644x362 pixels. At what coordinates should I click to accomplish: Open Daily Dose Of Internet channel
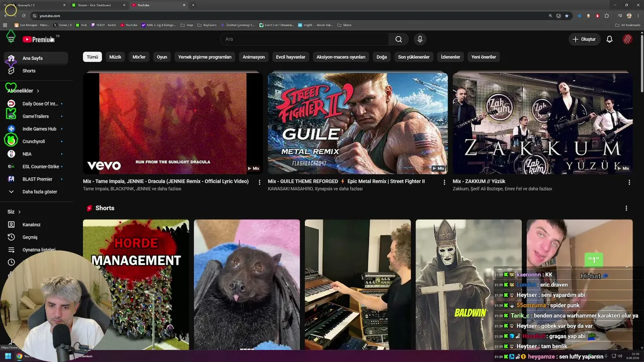click(x=36, y=104)
